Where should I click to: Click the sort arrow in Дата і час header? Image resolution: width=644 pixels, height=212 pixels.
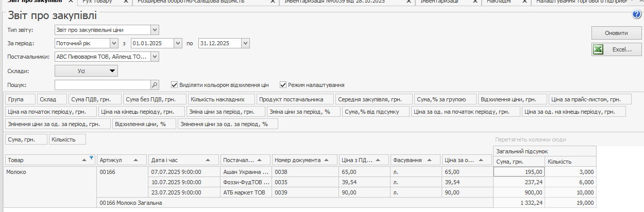(x=208, y=160)
